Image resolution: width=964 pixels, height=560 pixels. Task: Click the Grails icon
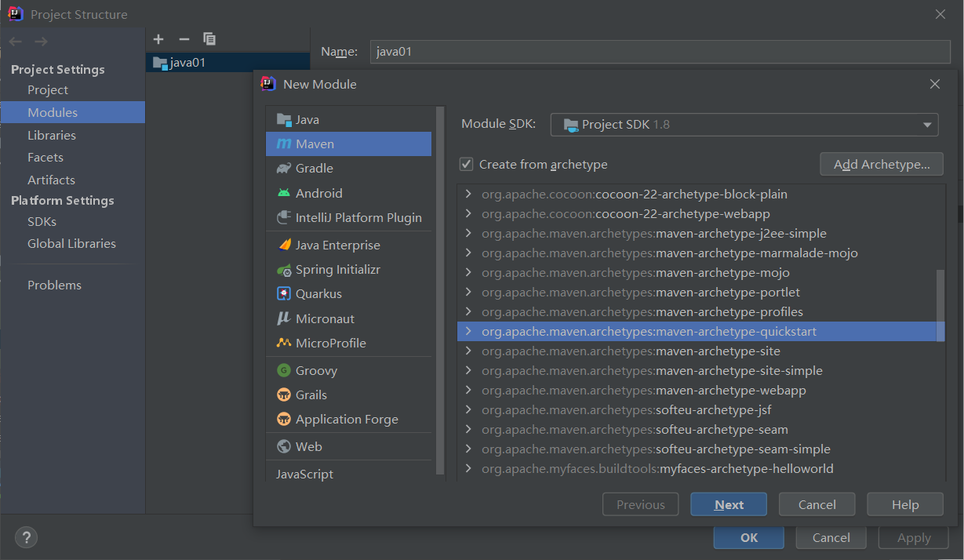[x=283, y=395]
